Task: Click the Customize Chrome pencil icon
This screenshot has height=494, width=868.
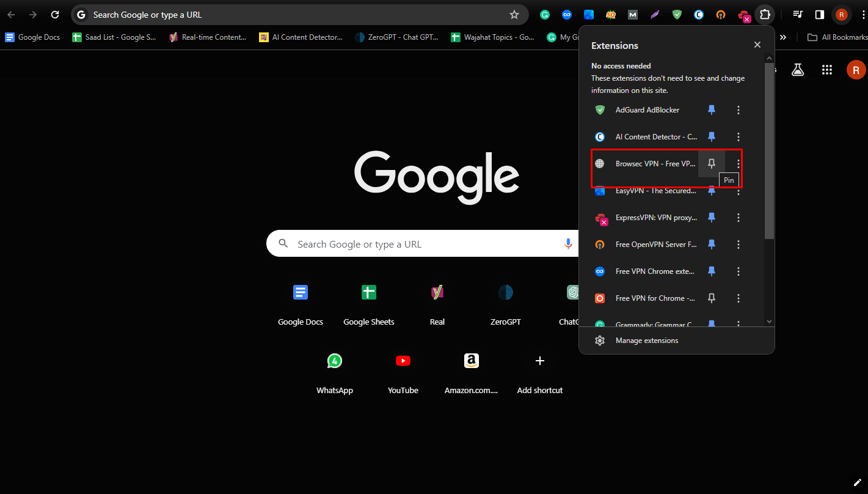Action: [x=856, y=482]
